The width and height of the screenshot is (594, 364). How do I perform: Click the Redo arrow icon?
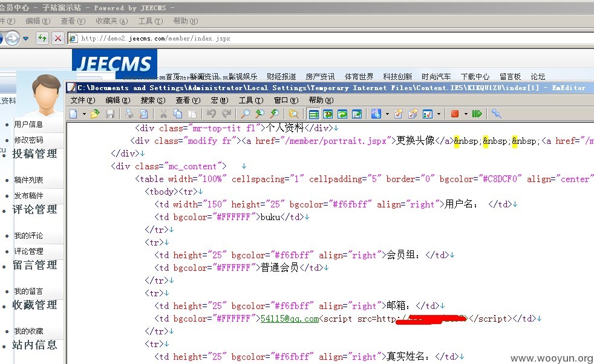point(227,114)
